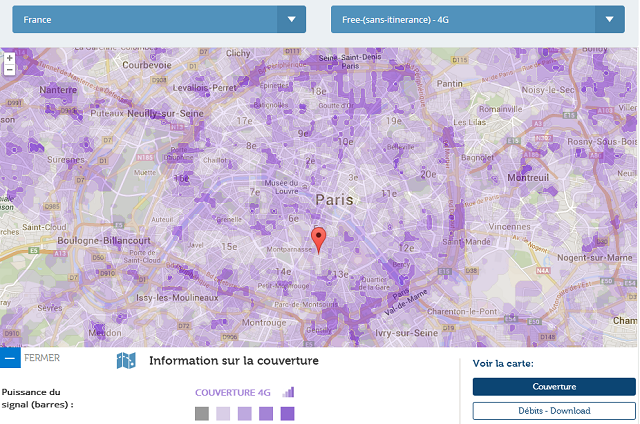Close the info panel via FERMER
Screen dimensions: 640x424
tap(41, 358)
